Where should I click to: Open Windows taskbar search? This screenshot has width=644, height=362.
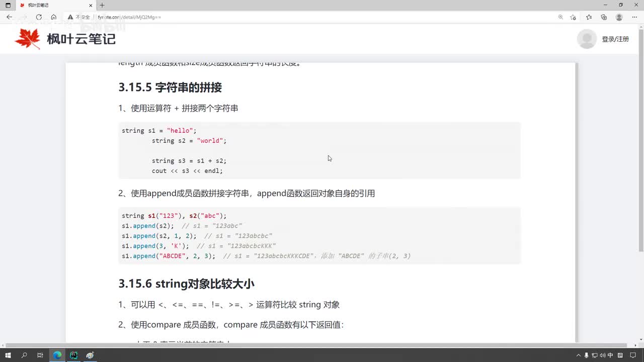[24, 355]
